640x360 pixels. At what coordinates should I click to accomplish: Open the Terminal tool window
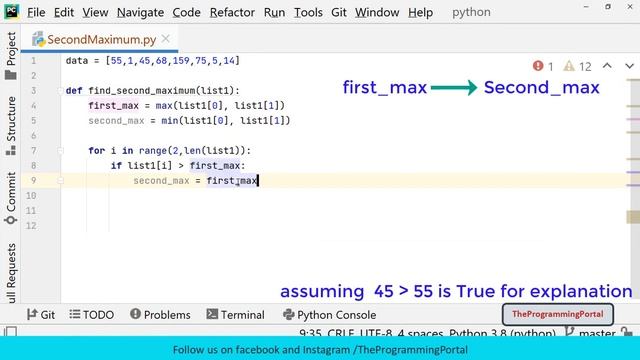pyautogui.click(x=236, y=315)
